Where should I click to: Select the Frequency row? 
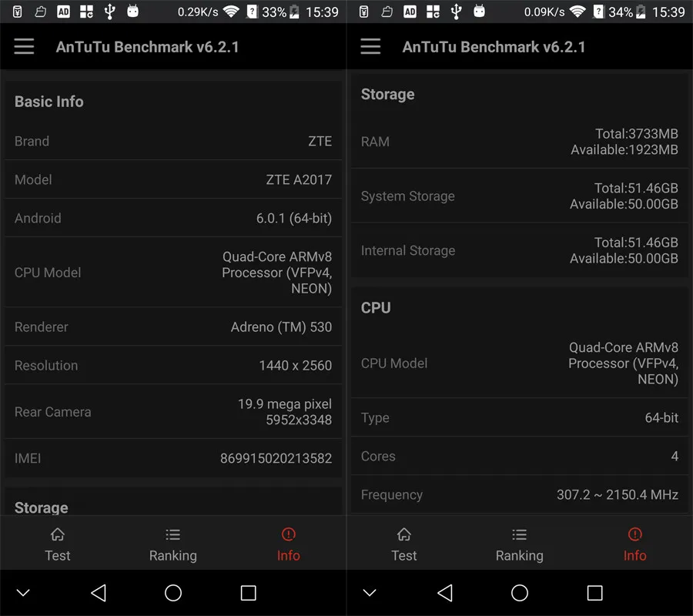[520, 494]
